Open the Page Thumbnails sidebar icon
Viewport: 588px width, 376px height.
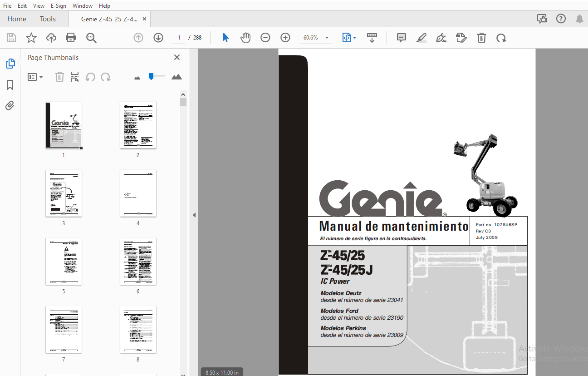point(10,64)
